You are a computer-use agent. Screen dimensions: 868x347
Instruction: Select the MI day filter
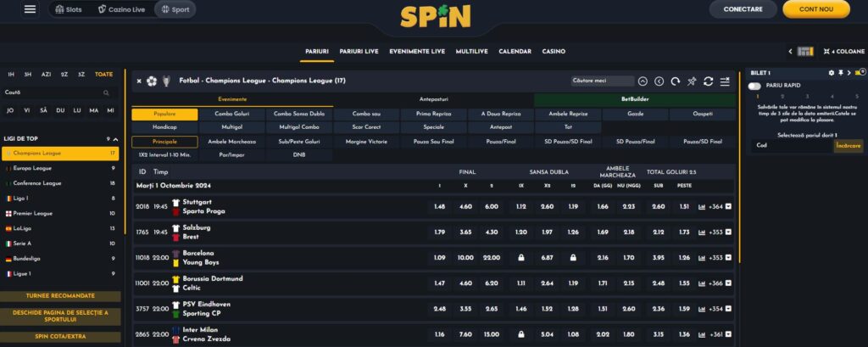click(111, 111)
